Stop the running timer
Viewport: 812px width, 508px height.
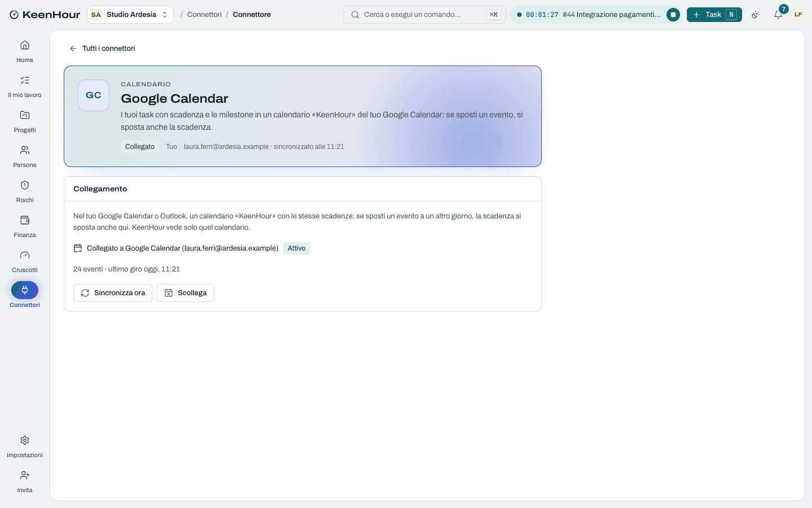point(673,15)
